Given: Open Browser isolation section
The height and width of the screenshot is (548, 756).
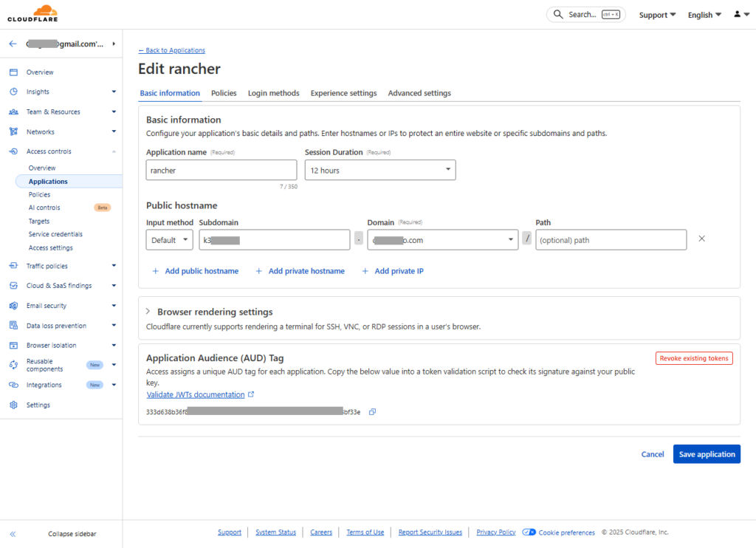Looking at the screenshot, I should [x=51, y=345].
